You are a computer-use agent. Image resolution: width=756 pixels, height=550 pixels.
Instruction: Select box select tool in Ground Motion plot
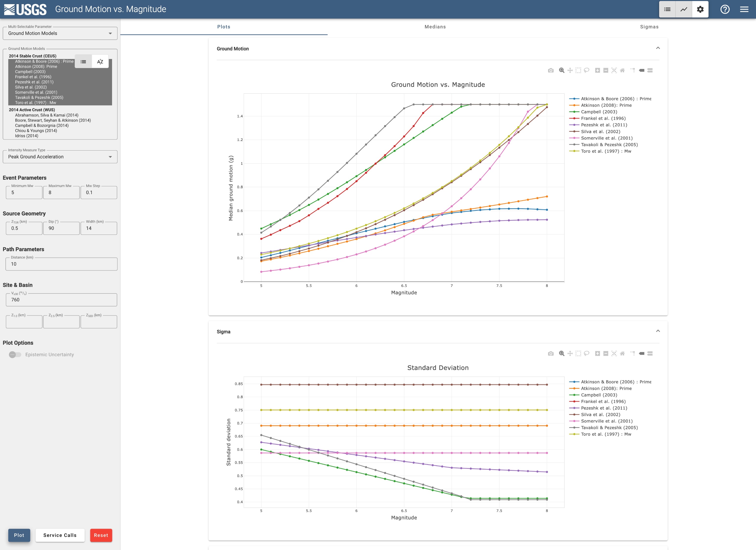click(x=578, y=70)
